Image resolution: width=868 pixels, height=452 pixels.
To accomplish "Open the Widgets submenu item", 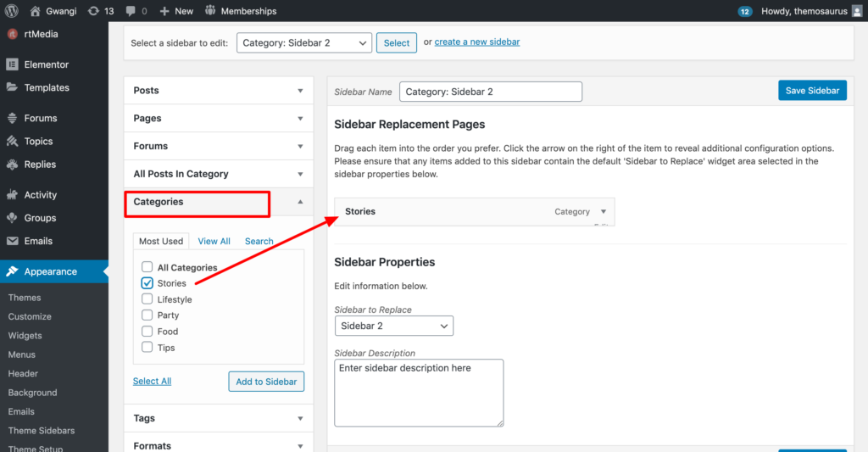I will tap(25, 336).
